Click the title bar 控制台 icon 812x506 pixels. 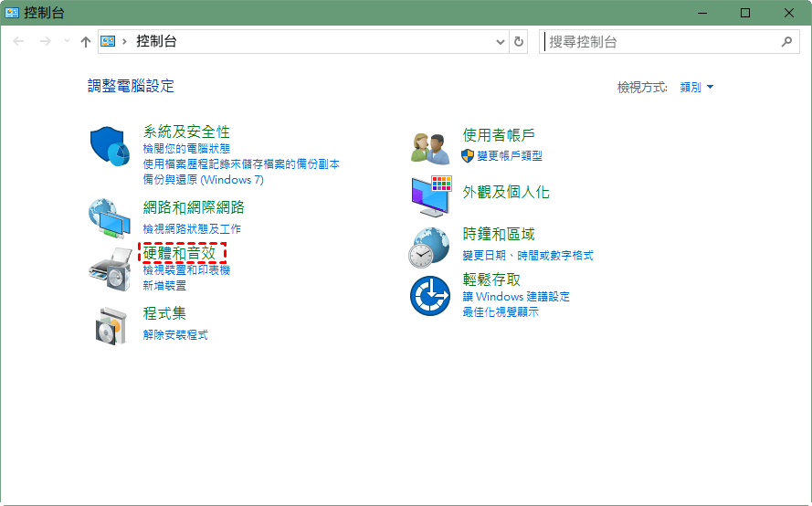12,13
